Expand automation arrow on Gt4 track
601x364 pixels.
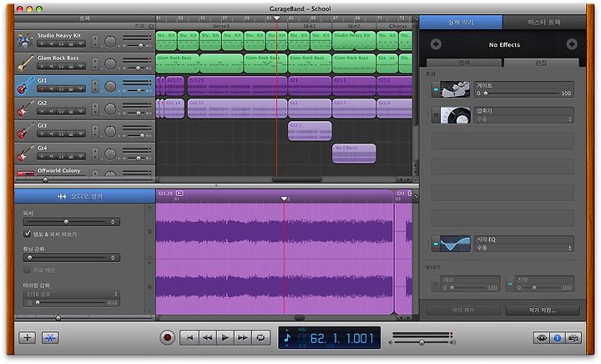tap(80, 156)
